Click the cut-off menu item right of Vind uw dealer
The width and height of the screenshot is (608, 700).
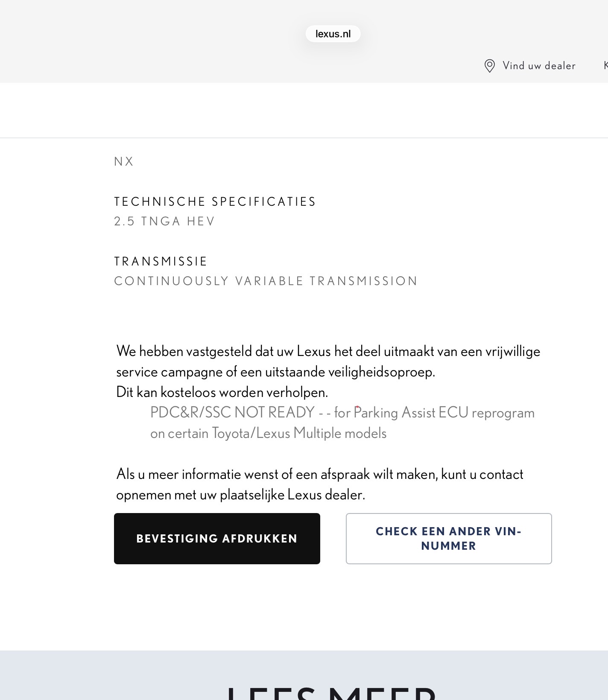[605, 66]
